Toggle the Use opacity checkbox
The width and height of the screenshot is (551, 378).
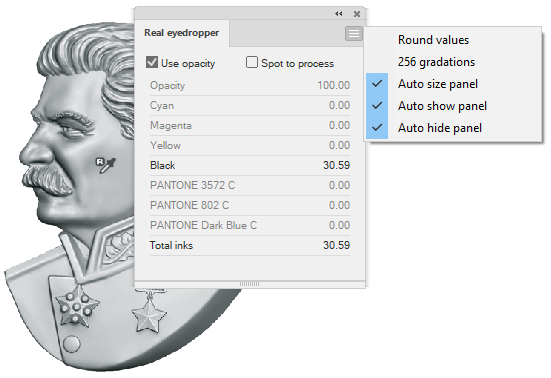coord(152,63)
